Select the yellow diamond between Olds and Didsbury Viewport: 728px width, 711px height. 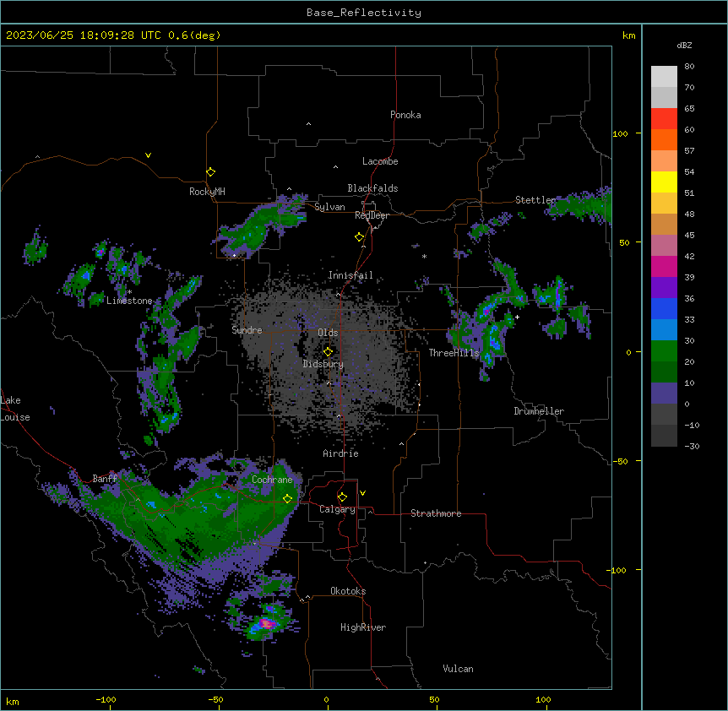(x=328, y=351)
